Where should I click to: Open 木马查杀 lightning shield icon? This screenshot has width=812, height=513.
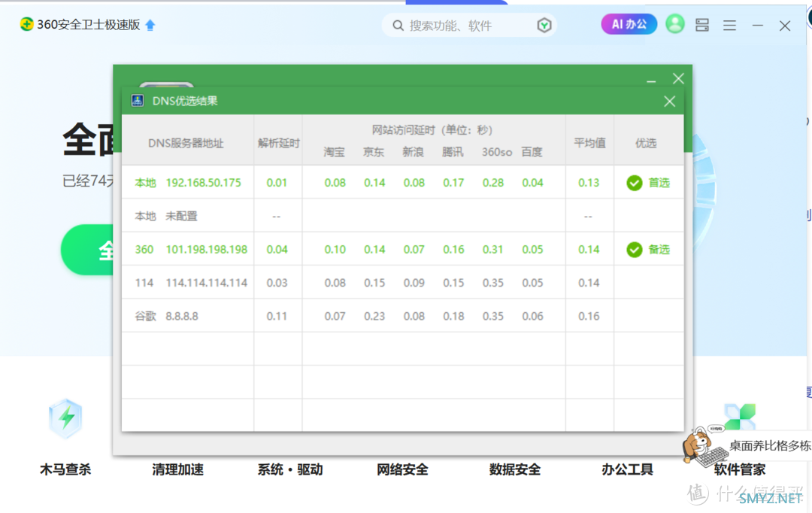(65, 419)
